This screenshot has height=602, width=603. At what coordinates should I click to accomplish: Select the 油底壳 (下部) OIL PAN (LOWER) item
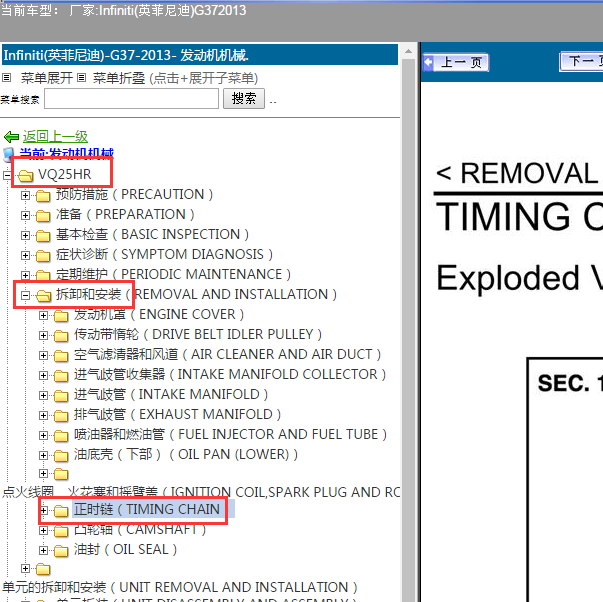click(x=186, y=454)
